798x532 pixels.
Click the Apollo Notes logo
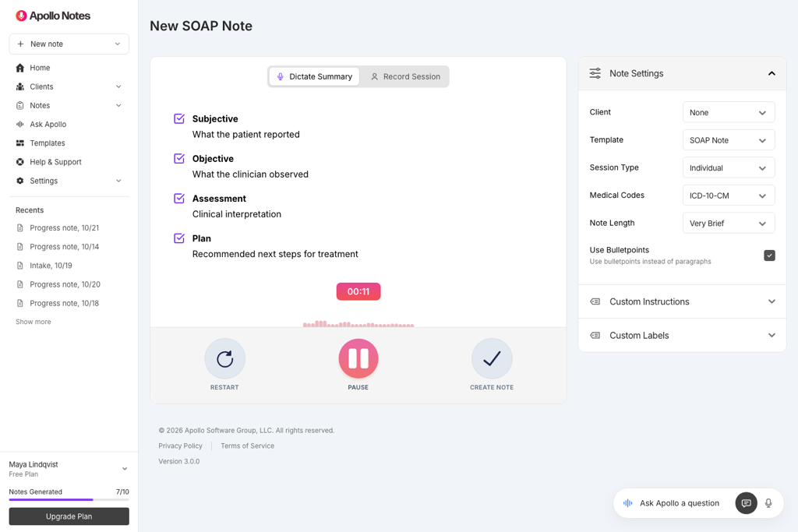[x=53, y=16]
